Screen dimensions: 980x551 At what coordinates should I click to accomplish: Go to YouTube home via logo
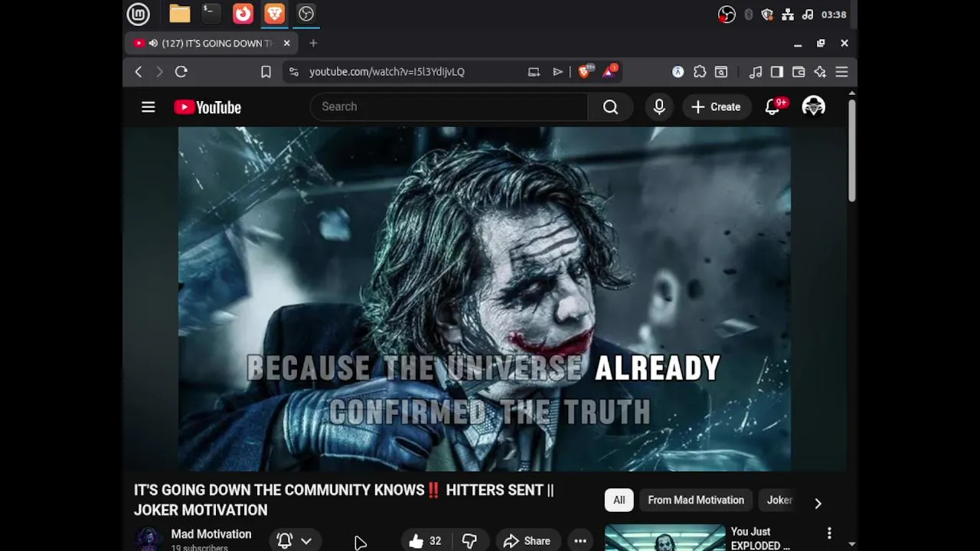tap(207, 107)
